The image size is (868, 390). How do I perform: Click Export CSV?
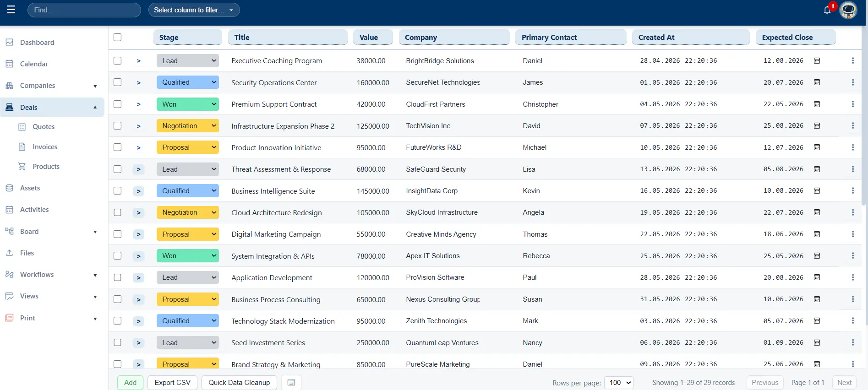click(172, 383)
